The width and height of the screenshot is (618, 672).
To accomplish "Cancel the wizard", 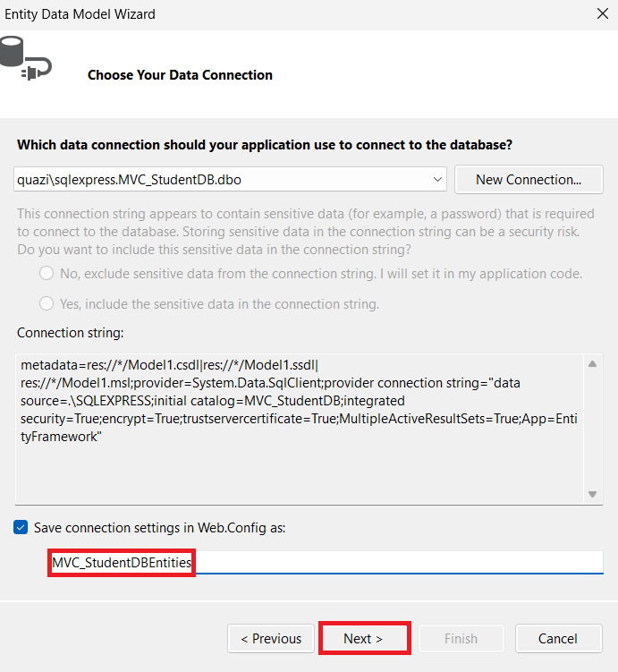I will [x=558, y=638].
